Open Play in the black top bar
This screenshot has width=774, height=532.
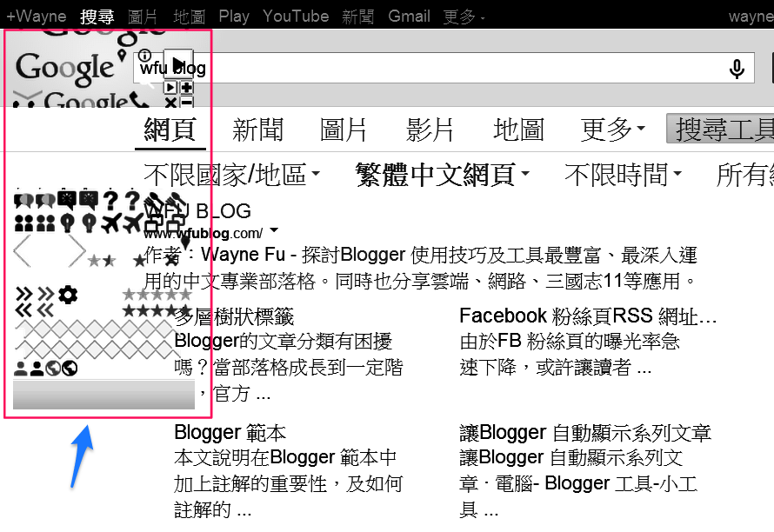pos(234,17)
